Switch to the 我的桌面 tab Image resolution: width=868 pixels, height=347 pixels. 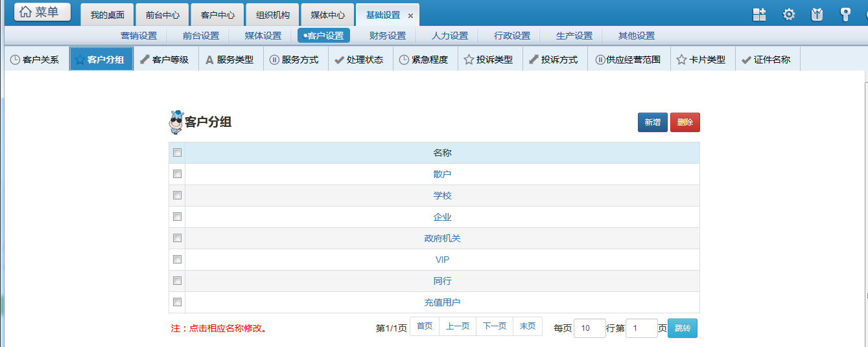(107, 15)
